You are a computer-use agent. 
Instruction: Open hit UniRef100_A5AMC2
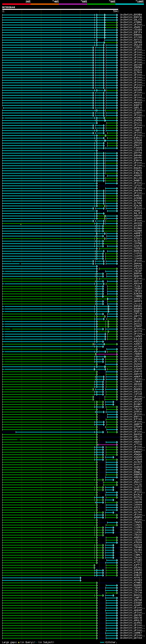[131, 27]
